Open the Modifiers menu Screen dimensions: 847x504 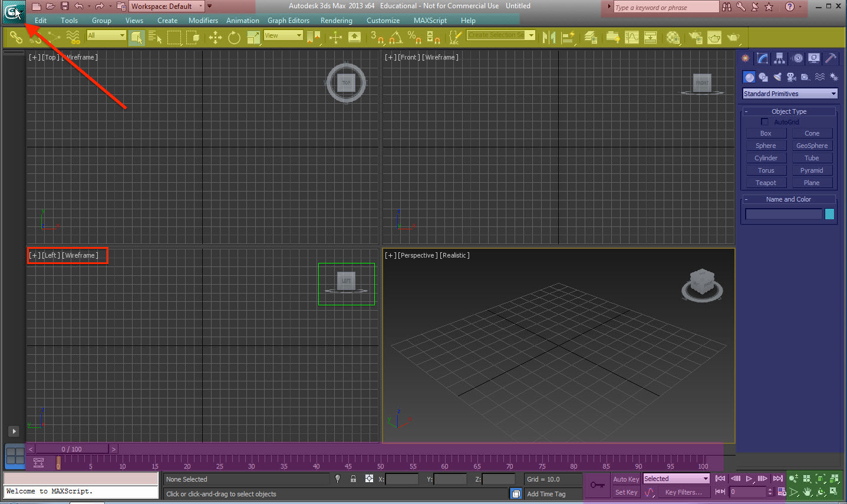pyautogui.click(x=203, y=20)
